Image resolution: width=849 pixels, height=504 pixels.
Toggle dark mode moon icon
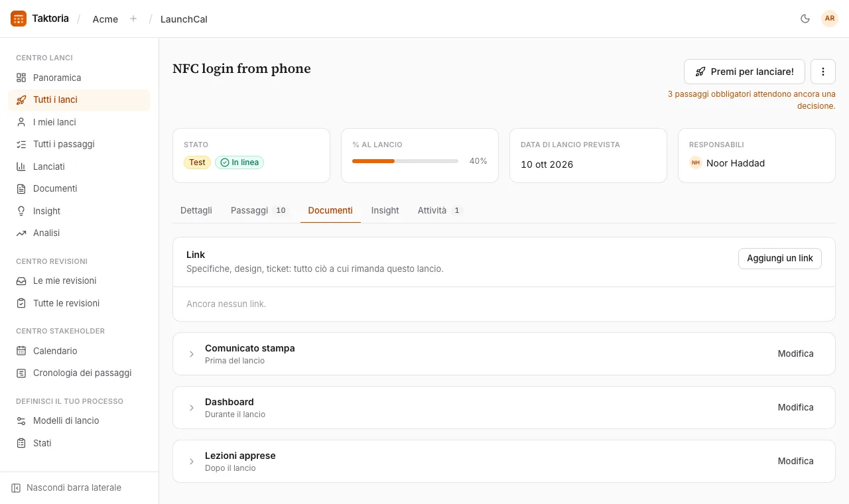[x=805, y=19]
